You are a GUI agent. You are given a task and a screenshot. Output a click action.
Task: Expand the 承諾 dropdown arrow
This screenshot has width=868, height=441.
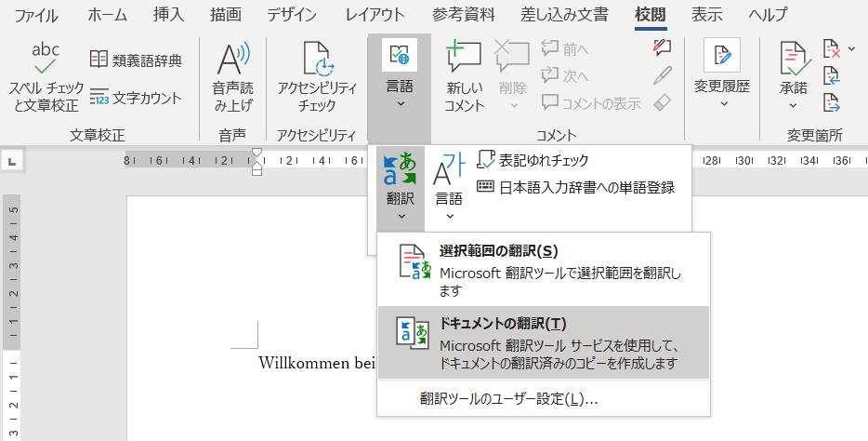pos(794,105)
